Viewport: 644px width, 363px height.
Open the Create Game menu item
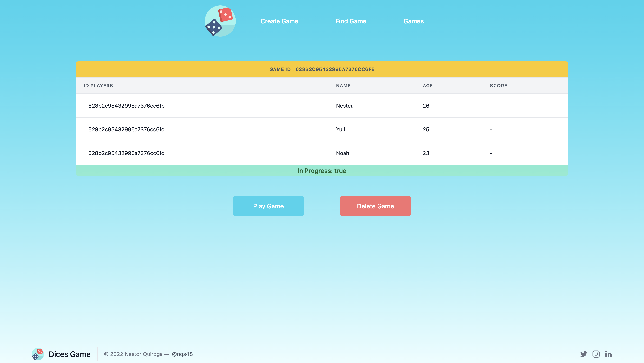(279, 21)
